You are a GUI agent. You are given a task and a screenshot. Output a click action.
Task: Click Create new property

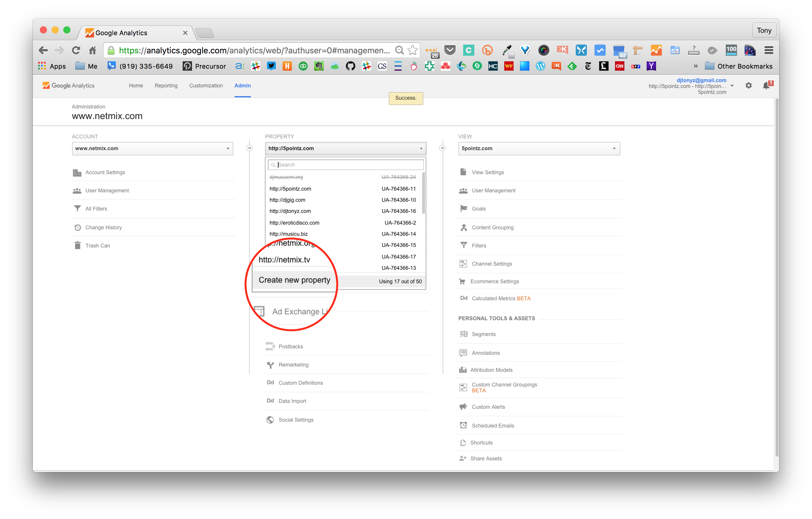[294, 280]
